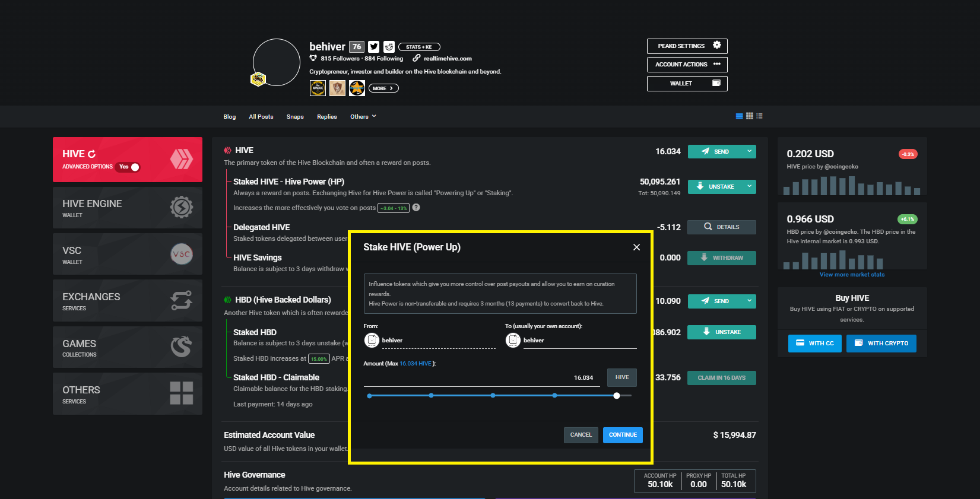Open the HBD SEND dropdown arrow
980x499 pixels.
point(750,301)
